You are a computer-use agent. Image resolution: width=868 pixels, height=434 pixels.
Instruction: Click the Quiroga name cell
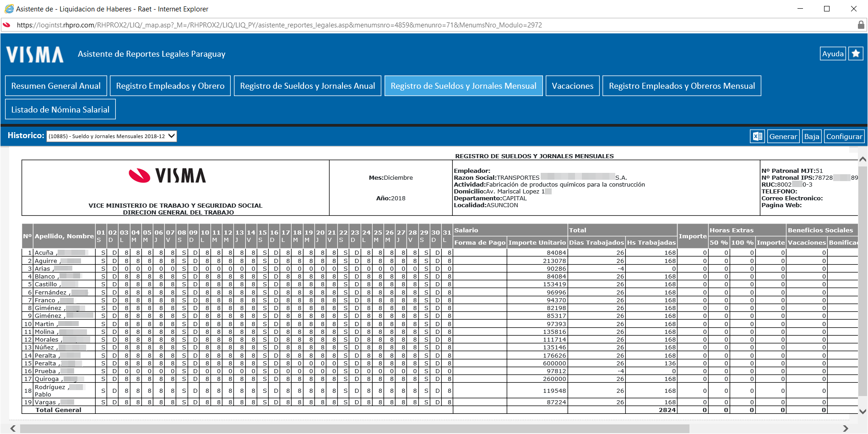tap(65, 379)
